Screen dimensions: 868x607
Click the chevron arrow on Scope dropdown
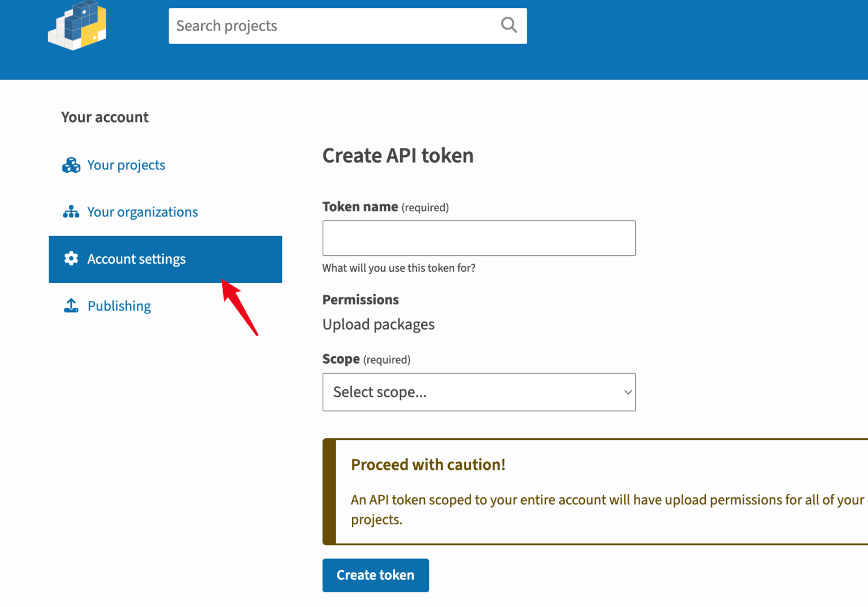click(x=627, y=392)
